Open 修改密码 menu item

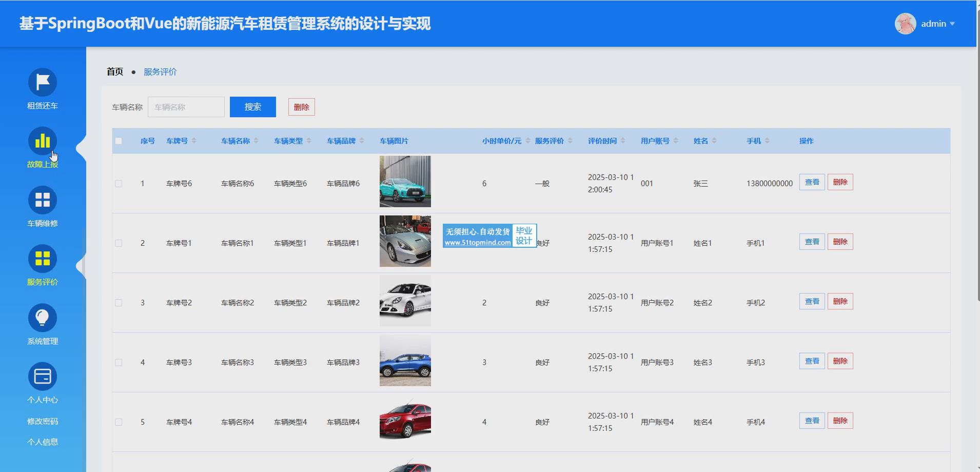(x=43, y=421)
